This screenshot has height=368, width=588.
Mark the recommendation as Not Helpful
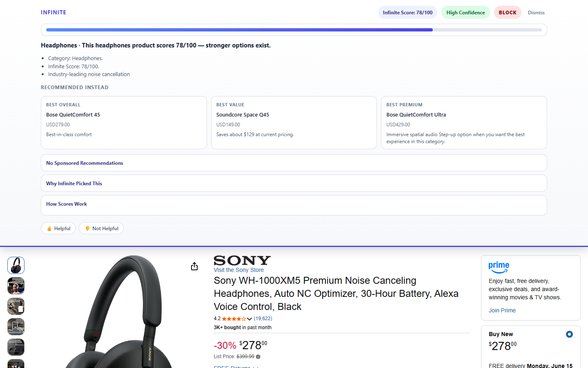[x=101, y=228]
